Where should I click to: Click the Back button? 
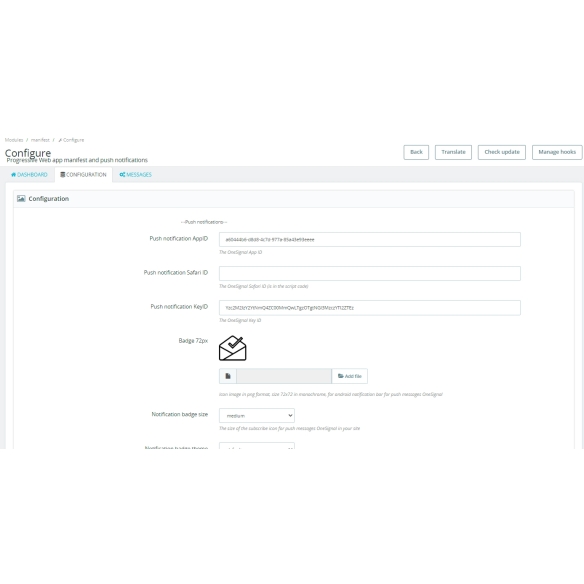416,152
